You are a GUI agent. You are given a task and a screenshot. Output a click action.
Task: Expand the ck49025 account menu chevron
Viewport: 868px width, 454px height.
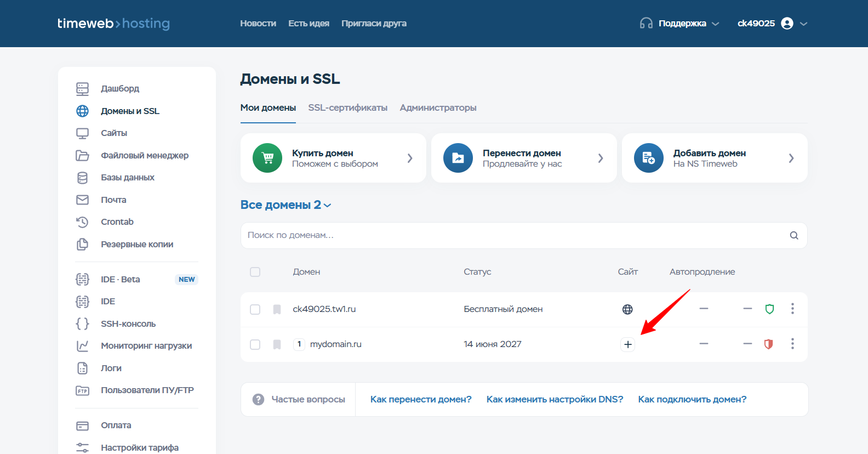pyautogui.click(x=804, y=24)
